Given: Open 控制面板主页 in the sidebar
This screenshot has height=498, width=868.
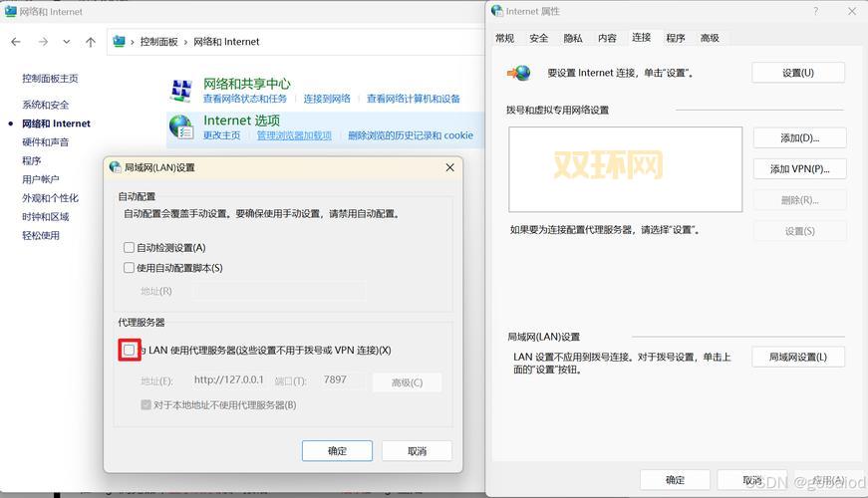Looking at the screenshot, I should tap(51, 78).
